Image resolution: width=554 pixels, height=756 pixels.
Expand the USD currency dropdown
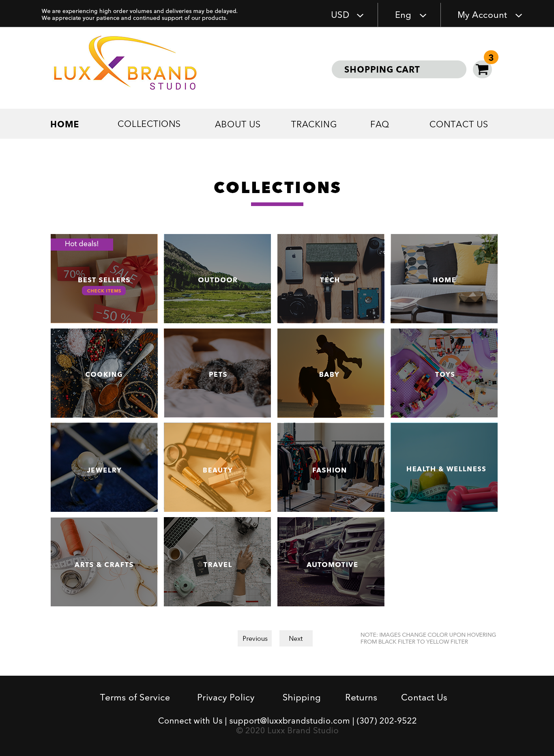point(347,15)
